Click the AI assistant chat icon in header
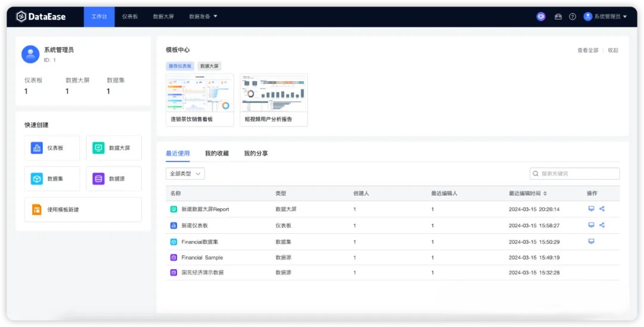This screenshot has width=644, height=327. click(x=541, y=17)
